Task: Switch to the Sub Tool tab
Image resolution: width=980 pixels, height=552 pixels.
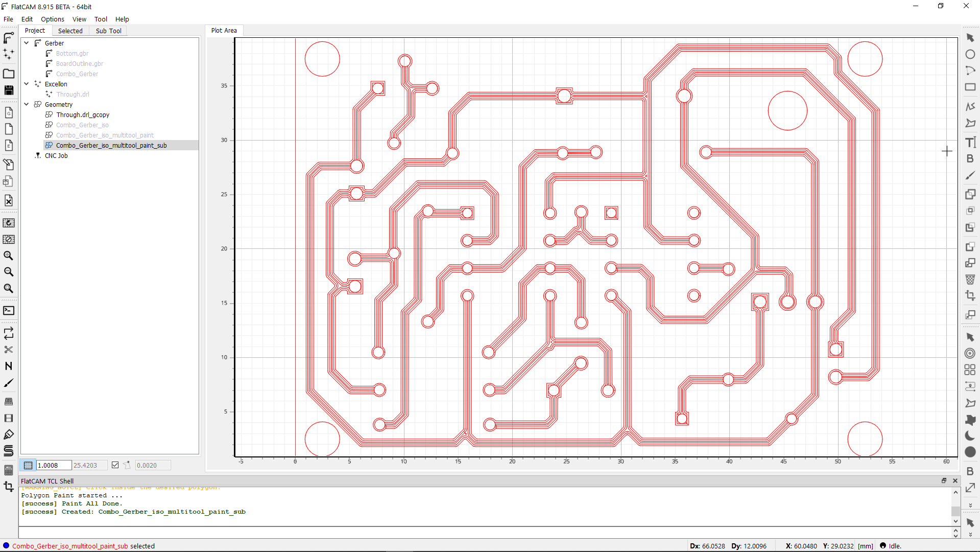Action: 108,31
